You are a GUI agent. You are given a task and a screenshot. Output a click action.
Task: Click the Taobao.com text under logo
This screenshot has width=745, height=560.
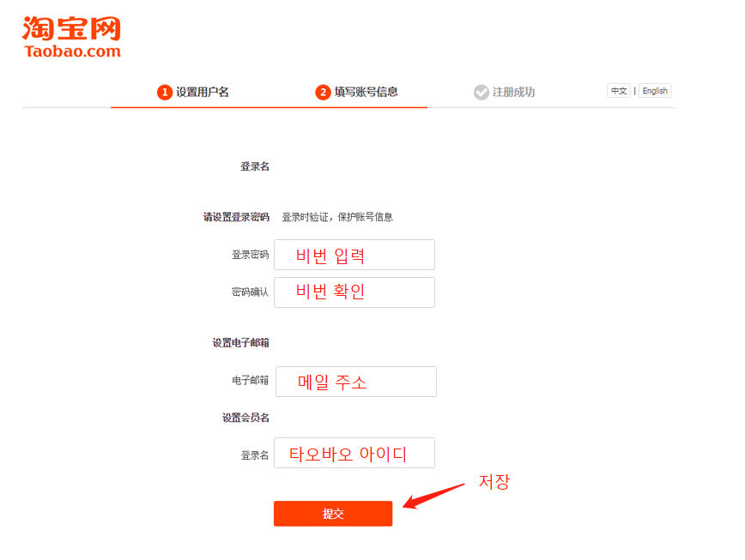[73, 51]
